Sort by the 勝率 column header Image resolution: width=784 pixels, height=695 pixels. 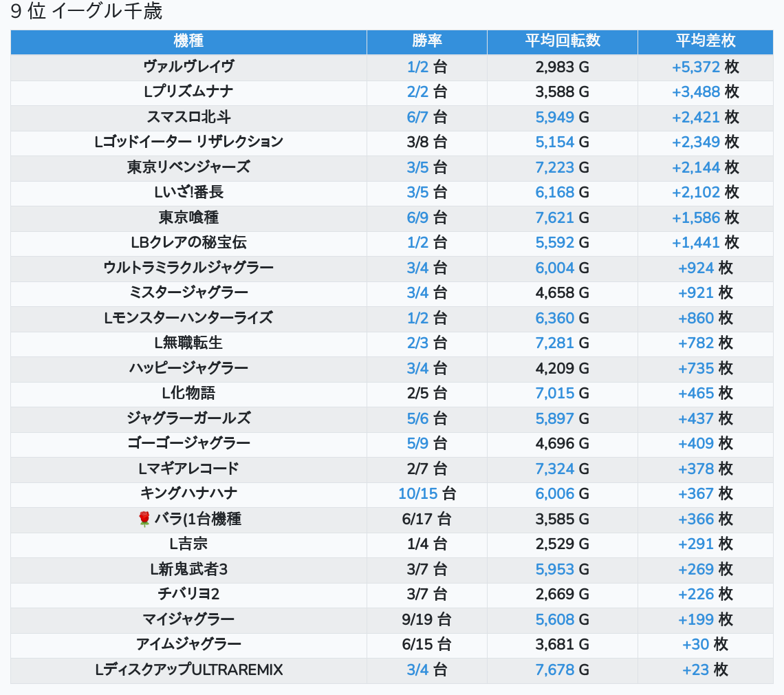(426, 41)
